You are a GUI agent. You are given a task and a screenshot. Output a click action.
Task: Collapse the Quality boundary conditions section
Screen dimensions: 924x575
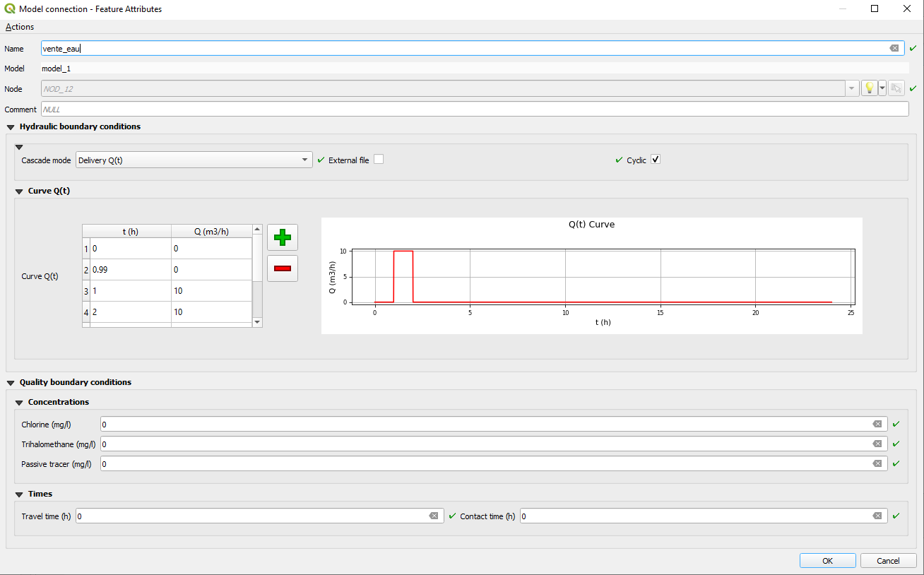(11, 383)
